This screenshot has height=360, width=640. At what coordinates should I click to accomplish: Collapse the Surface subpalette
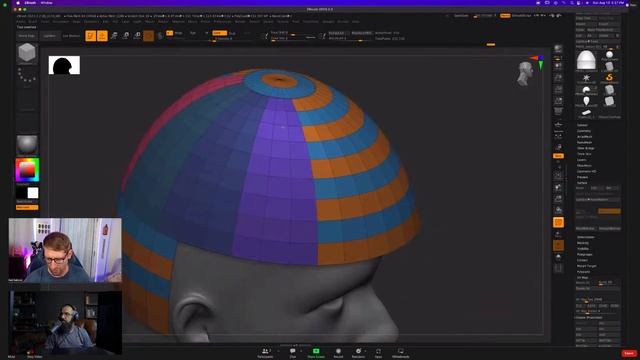point(582,183)
